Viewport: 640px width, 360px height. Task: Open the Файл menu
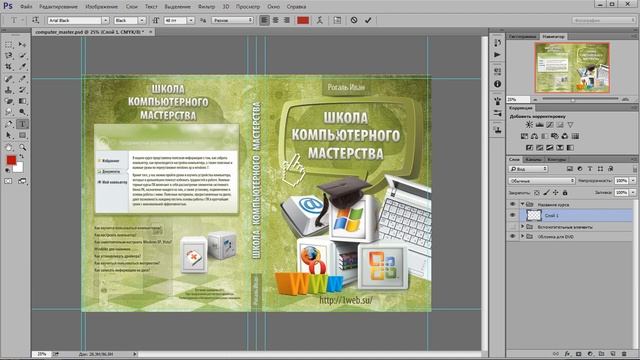[26, 7]
